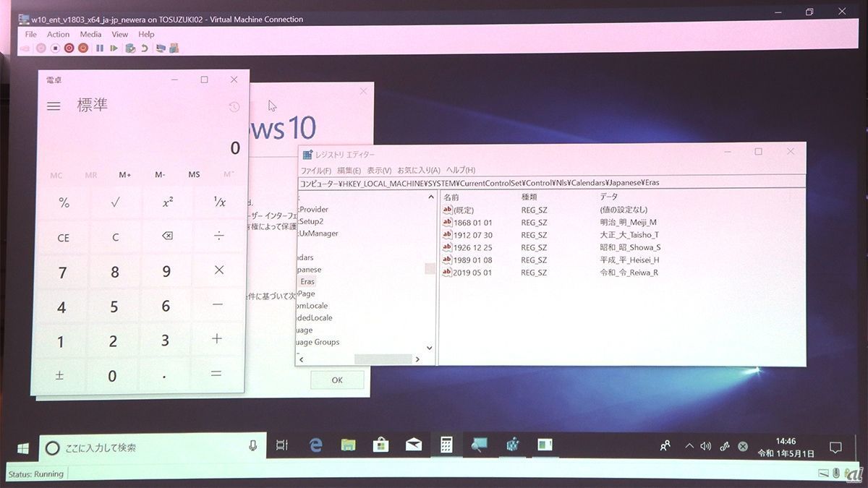Click the x squared key
Viewport: 868px width, 488px height.
[x=168, y=203]
